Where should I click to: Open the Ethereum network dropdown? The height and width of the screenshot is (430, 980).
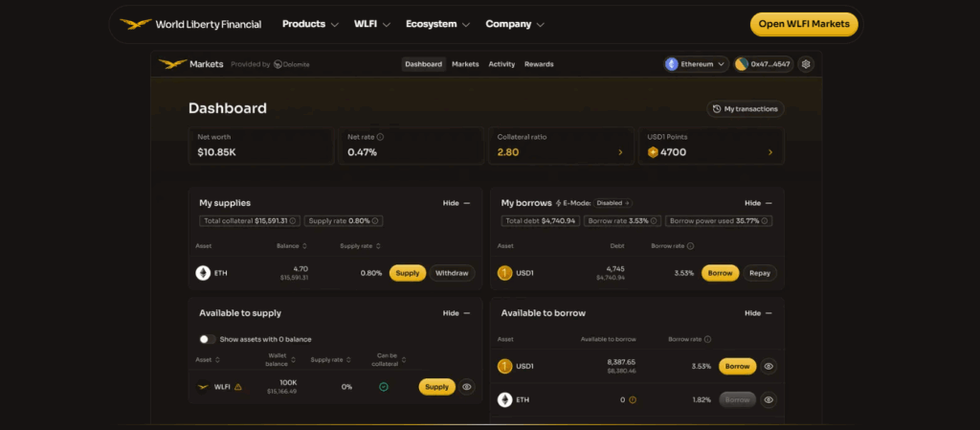[696, 64]
